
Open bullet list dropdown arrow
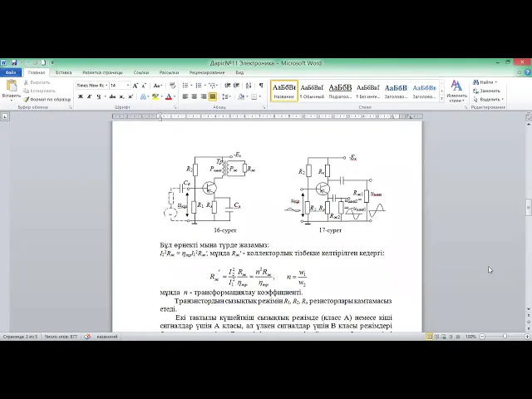pos(191,86)
